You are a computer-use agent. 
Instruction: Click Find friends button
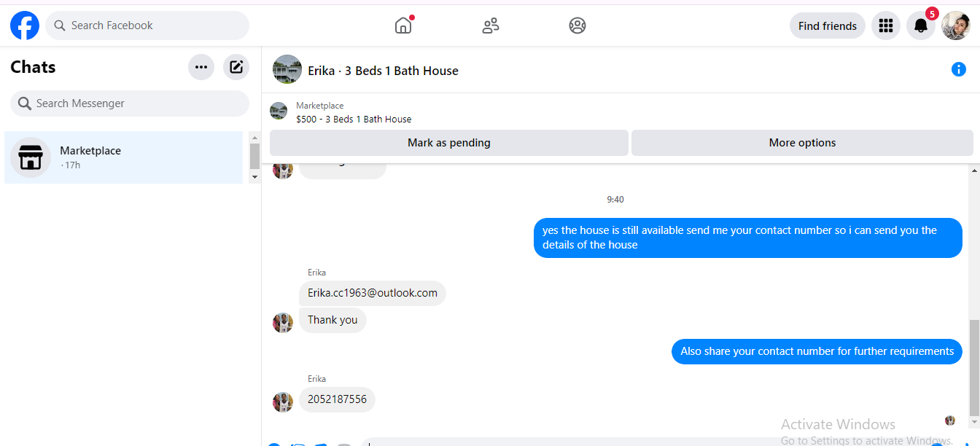828,26
